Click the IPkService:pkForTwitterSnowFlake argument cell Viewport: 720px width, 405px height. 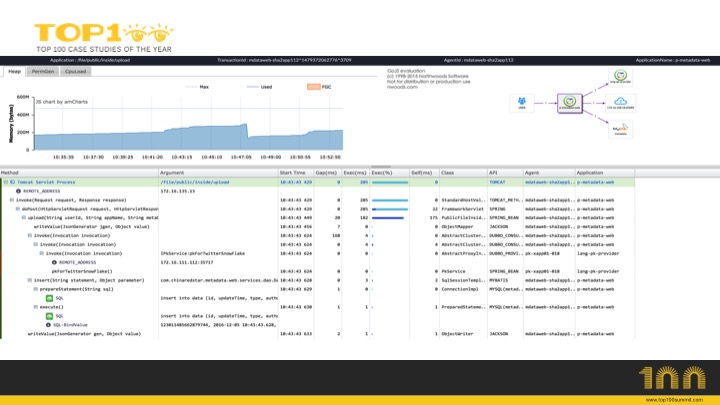pos(218,253)
